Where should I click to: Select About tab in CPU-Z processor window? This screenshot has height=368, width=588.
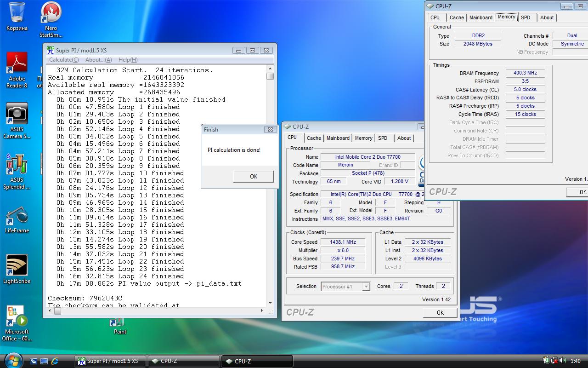pos(404,138)
